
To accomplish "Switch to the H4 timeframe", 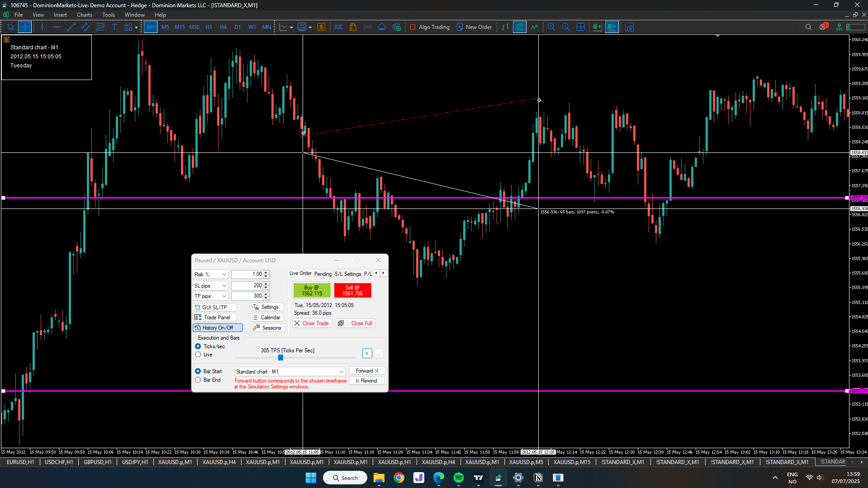I will [x=223, y=27].
